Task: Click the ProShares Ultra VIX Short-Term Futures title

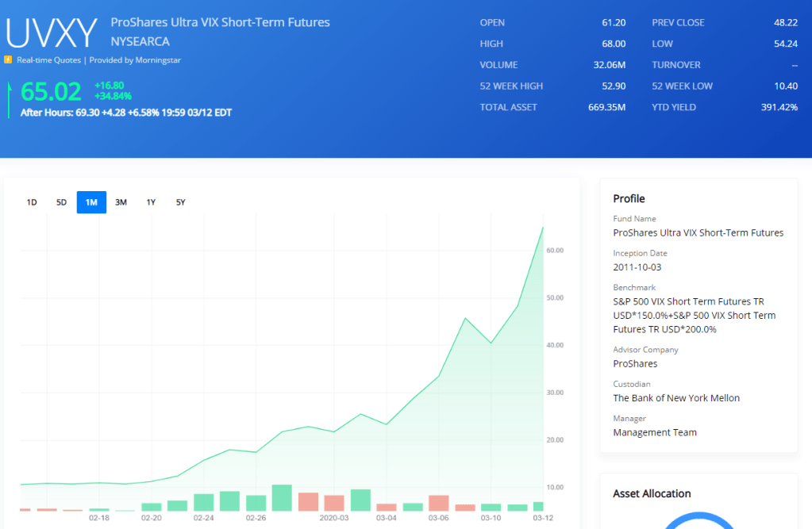Action: (220, 22)
